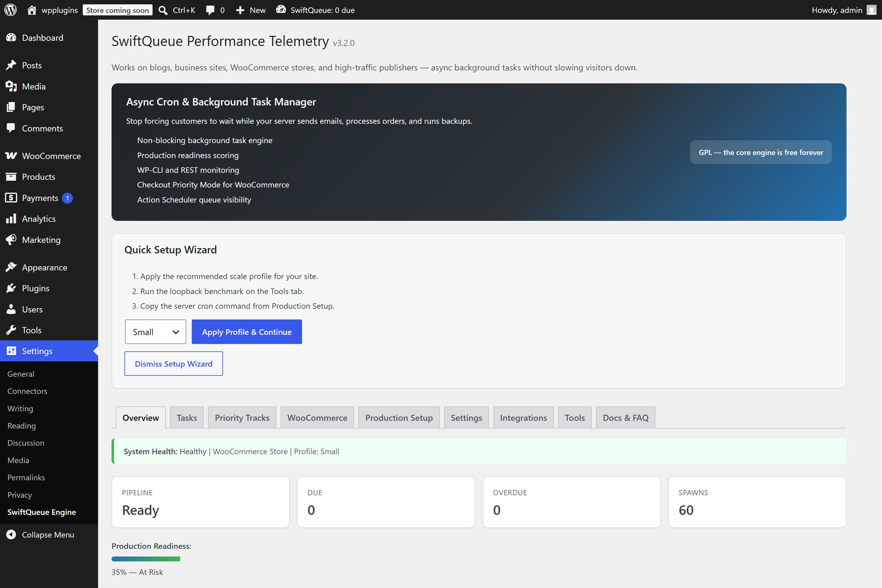Click the Media sidebar icon
The width and height of the screenshot is (882, 588).
[11, 86]
